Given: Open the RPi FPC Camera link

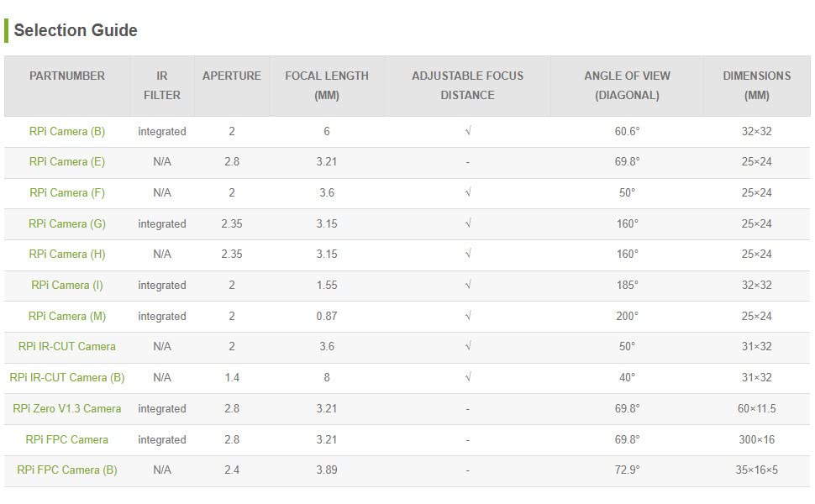Looking at the screenshot, I should [67, 439].
